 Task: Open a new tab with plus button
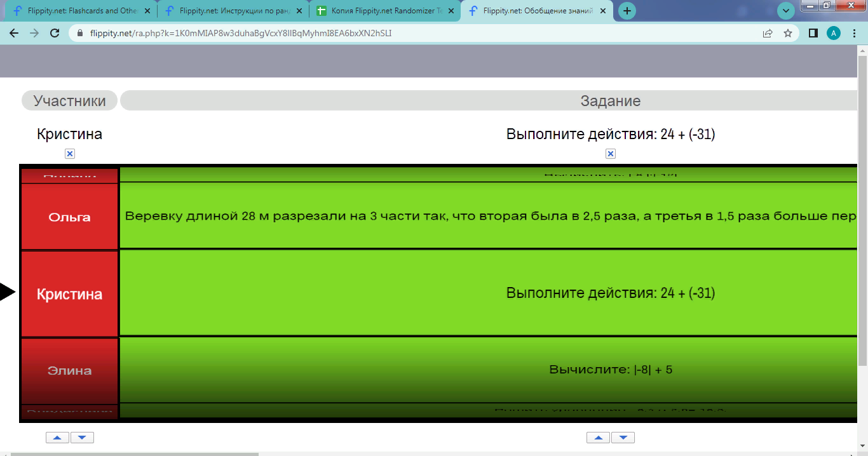point(627,11)
